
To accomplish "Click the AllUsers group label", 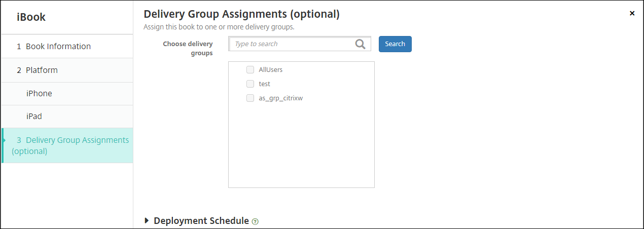I will click(270, 69).
